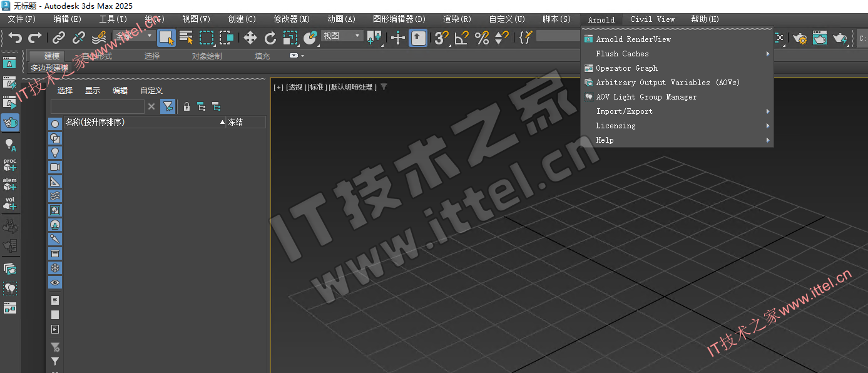
Task: Toggle Window/Crossing selection mode
Action: pos(227,38)
